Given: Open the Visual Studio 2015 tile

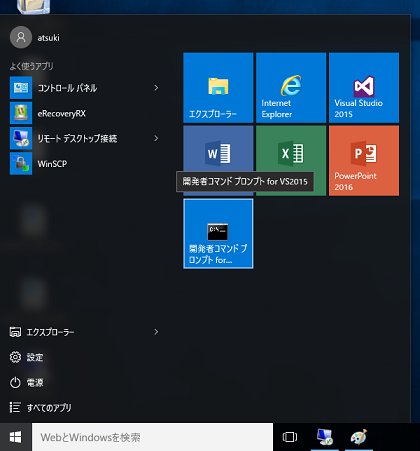Looking at the screenshot, I should (x=364, y=88).
